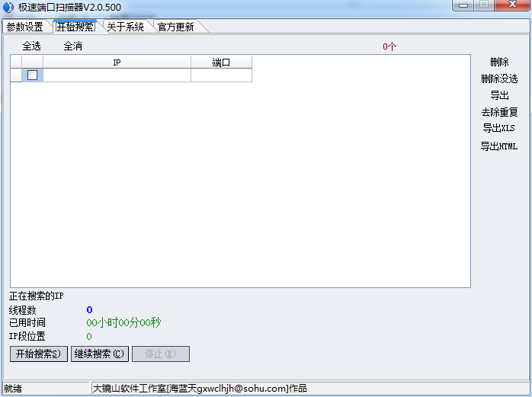The height and width of the screenshot is (397, 532).
Task: Click 全消 to deselect all
Action: coord(73,46)
